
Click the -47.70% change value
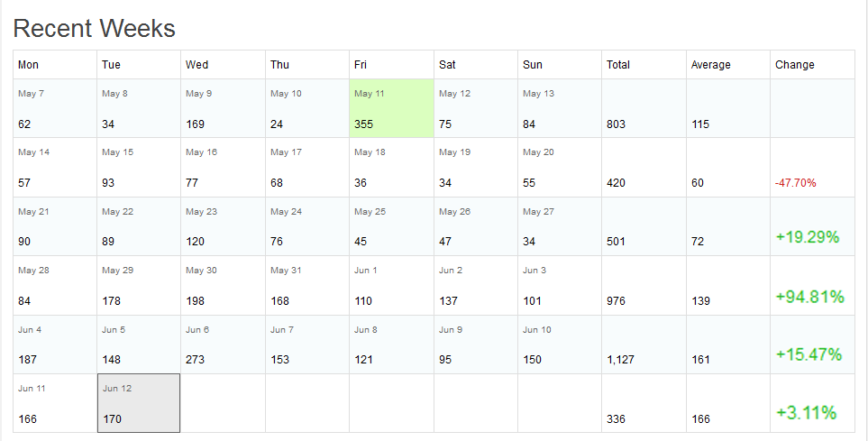(x=795, y=183)
